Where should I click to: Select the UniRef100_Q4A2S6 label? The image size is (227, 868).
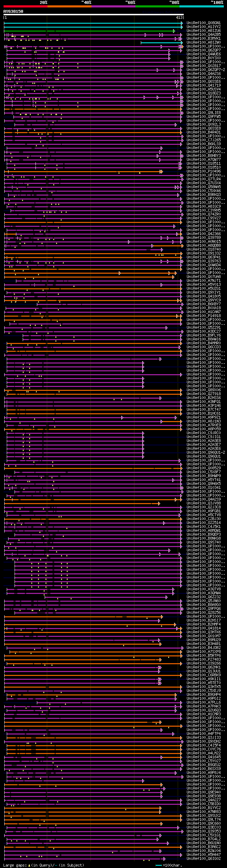pos(204,74)
